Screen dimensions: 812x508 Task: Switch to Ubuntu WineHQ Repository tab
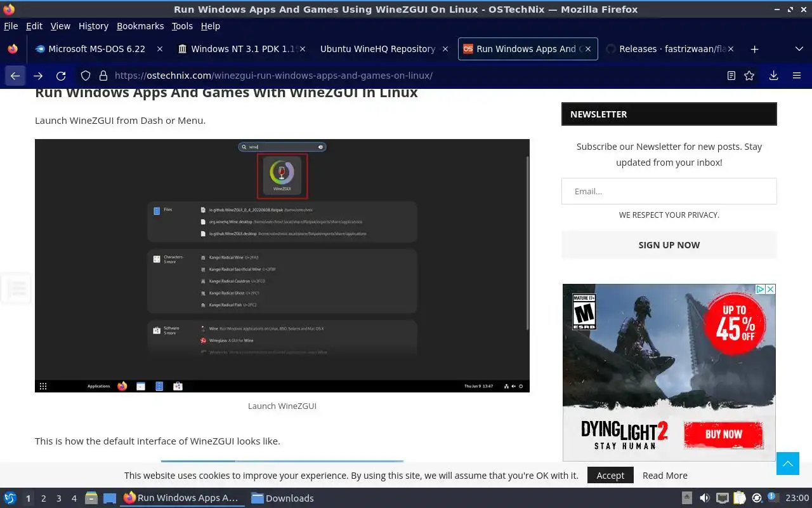click(385, 49)
